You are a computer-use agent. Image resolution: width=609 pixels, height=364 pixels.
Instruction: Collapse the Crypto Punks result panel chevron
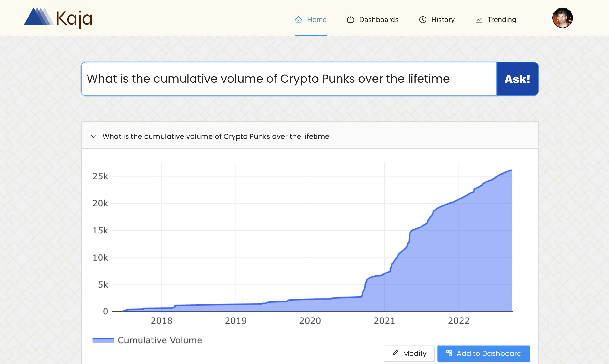(93, 136)
